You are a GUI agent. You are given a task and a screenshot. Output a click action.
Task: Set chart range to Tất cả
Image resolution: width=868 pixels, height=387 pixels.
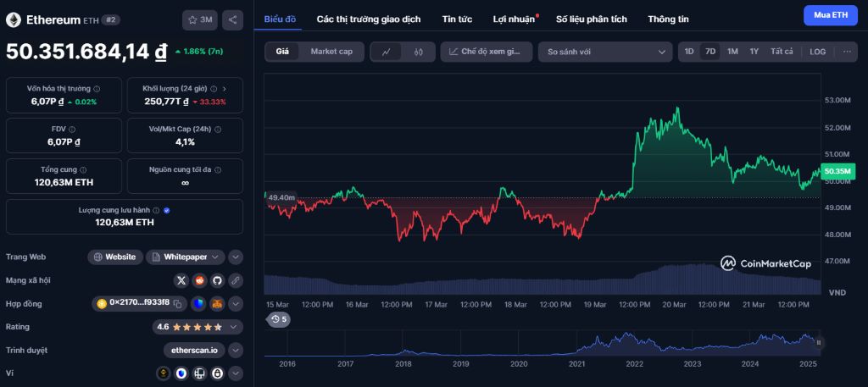coord(782,52)
